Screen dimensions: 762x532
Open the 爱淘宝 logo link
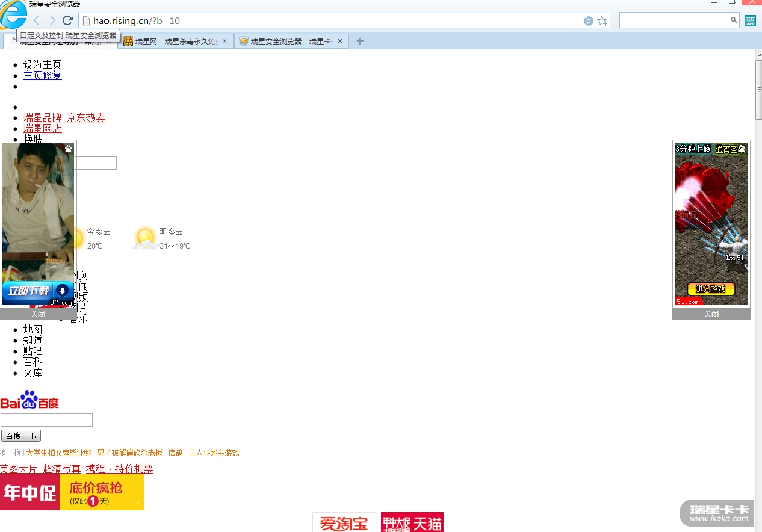[x=344, y=522]
